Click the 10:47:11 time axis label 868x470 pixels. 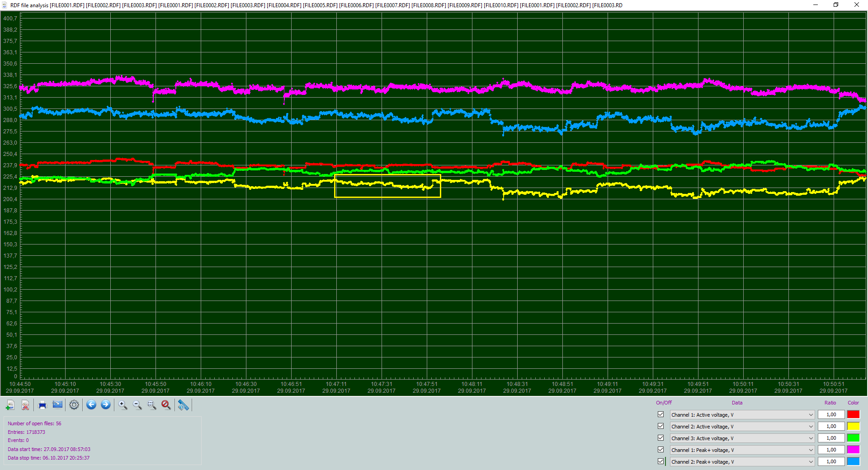pos(336,384)
